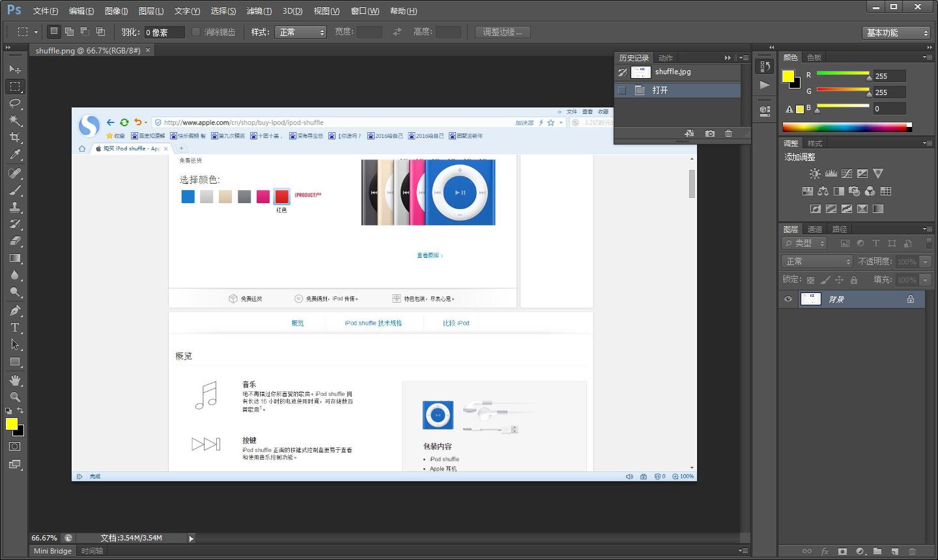Select the Hand tool

pos(15,380)
